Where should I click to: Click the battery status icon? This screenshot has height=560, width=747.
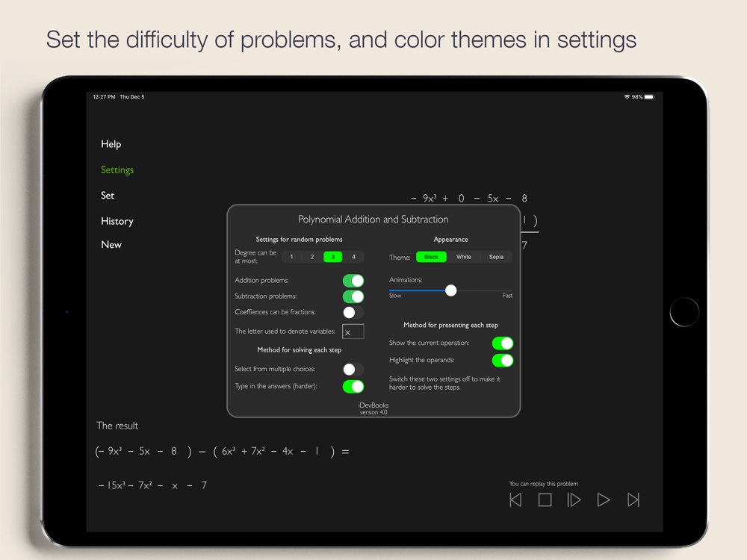click(x=649, y=96)
